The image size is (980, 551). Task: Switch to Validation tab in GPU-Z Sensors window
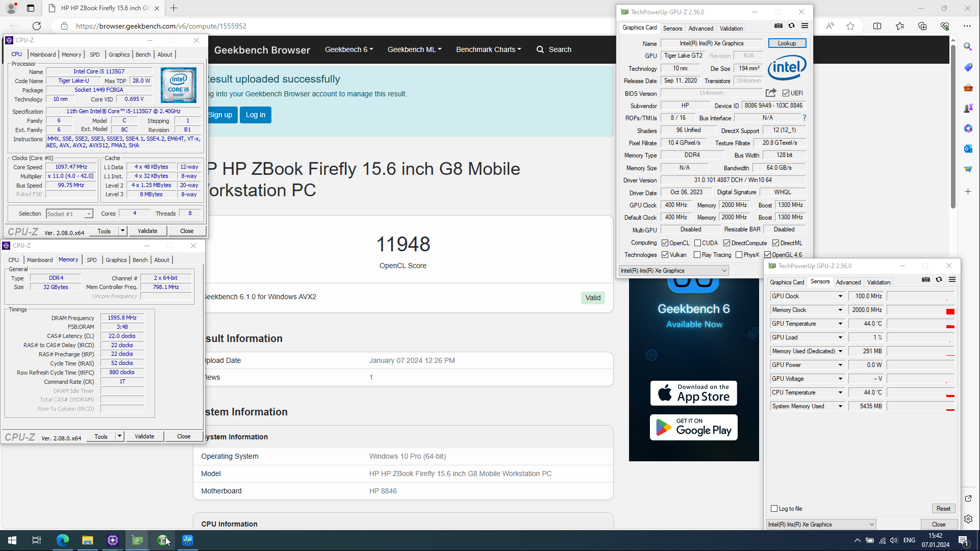coord(878,282)
